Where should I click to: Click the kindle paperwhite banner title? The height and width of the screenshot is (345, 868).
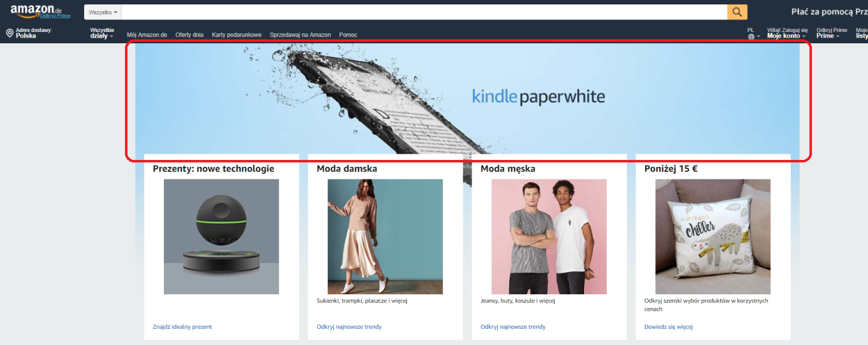click(x=538, y=97)
